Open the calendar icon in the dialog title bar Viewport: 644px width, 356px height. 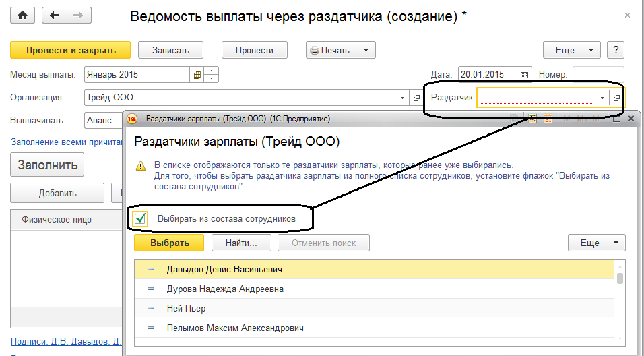548,119
